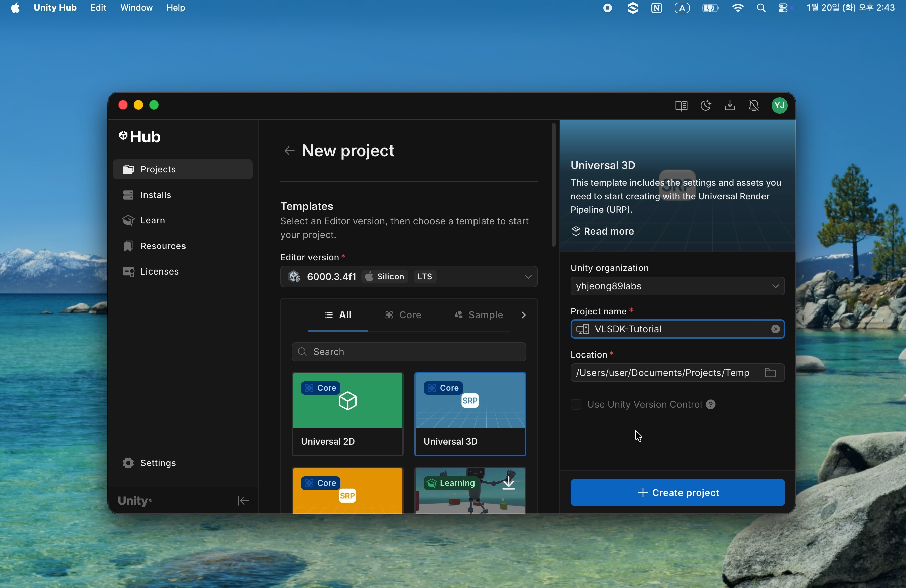Browse location using the folder icon

pyautogui.click(x=771, y=373)
